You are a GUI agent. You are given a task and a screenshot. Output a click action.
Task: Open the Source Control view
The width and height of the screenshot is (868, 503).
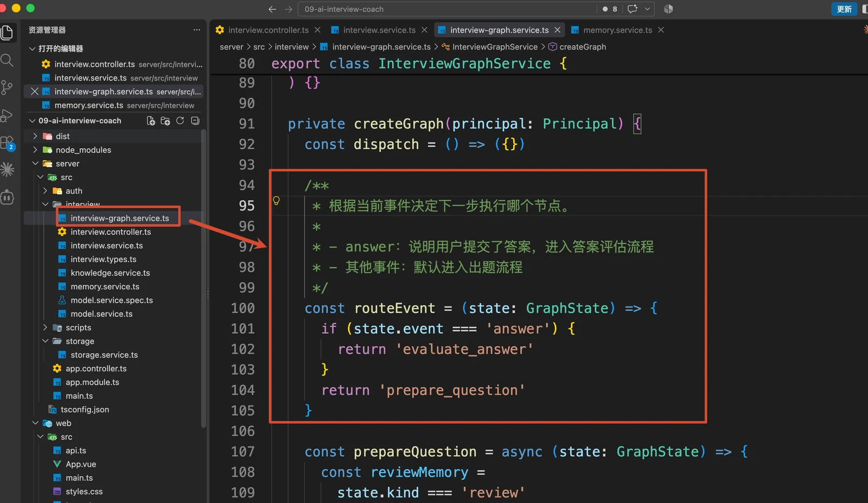[7, 87]
